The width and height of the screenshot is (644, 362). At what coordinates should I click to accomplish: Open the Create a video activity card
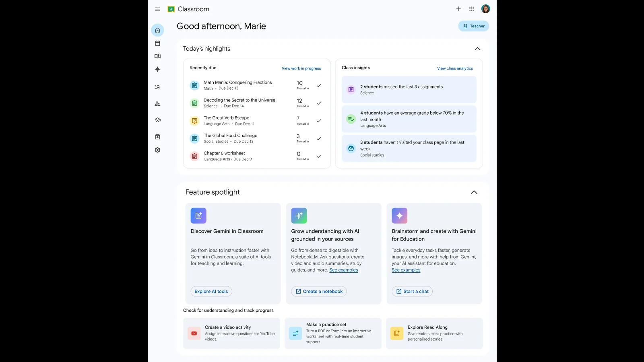pyautogui.click(x=231, y=333)
